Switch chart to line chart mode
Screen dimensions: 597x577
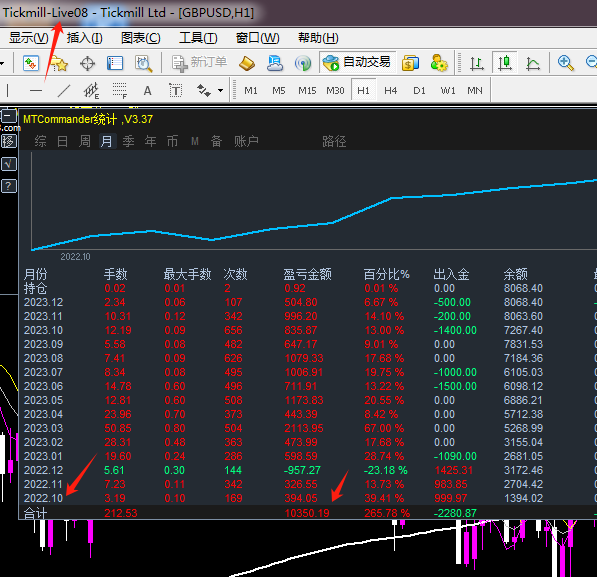[533, 63]
